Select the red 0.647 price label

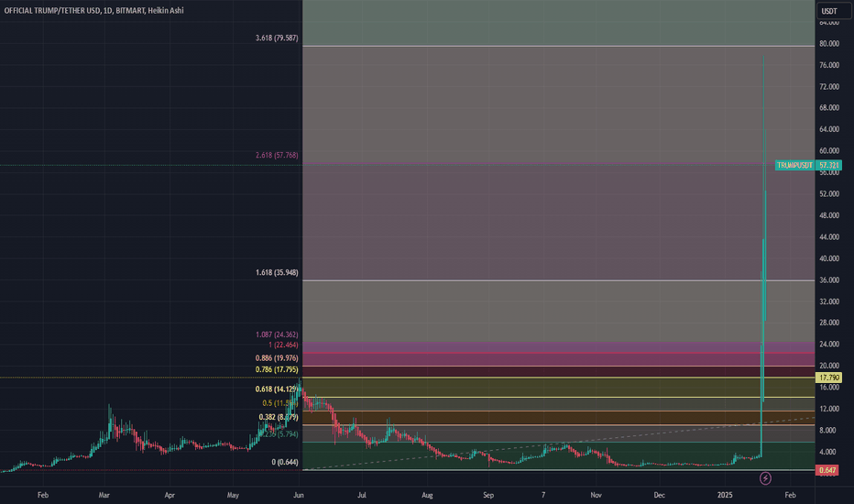pos(827,470)
